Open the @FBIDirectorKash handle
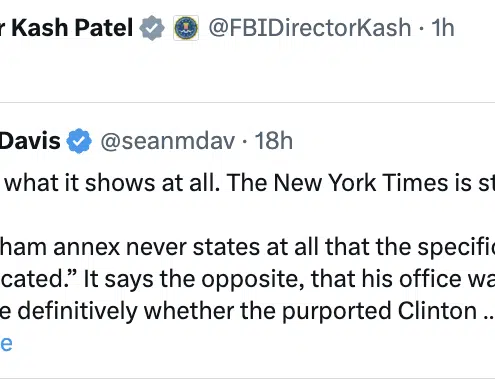This screenshot has height=384, width=495. click(x=310, y=27)
